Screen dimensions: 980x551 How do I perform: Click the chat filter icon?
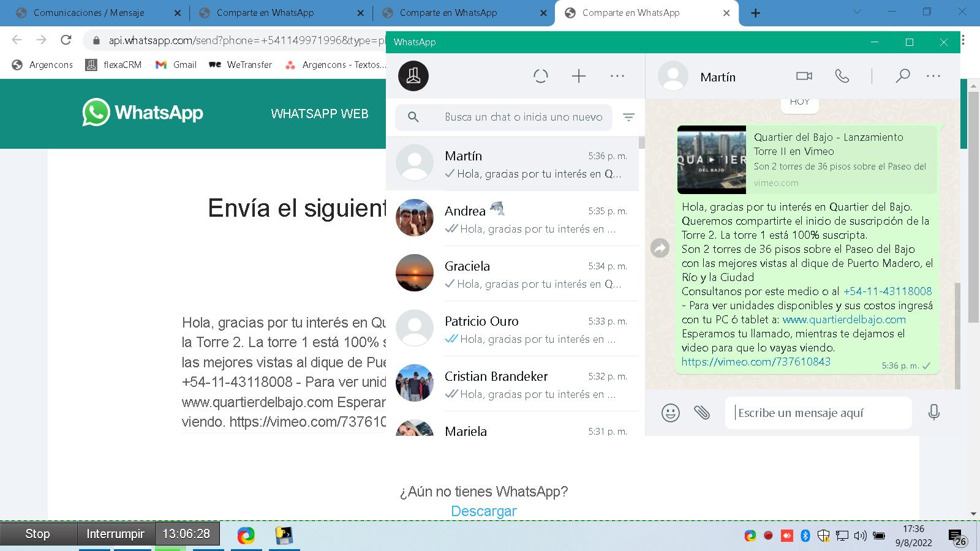(x=628, y=117)
